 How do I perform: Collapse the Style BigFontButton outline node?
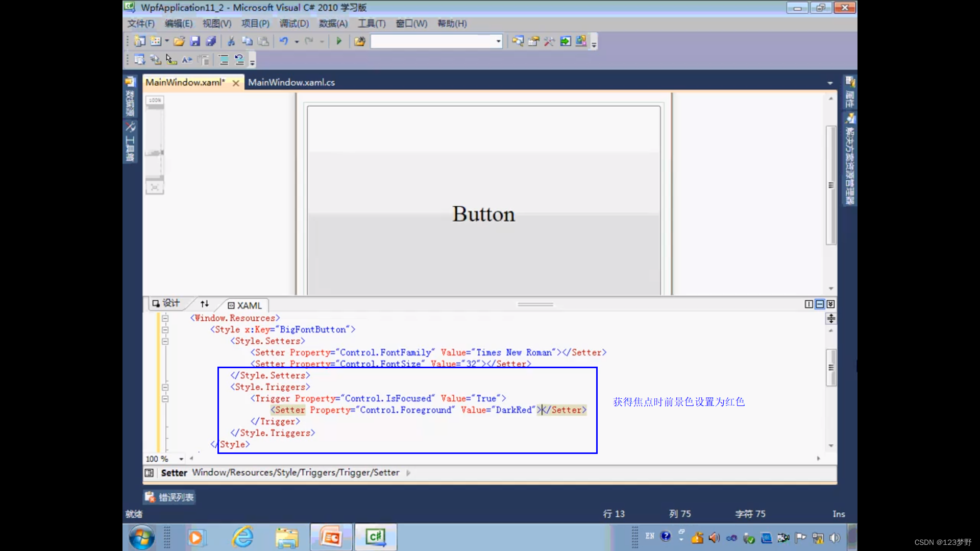tap(165, 330)
